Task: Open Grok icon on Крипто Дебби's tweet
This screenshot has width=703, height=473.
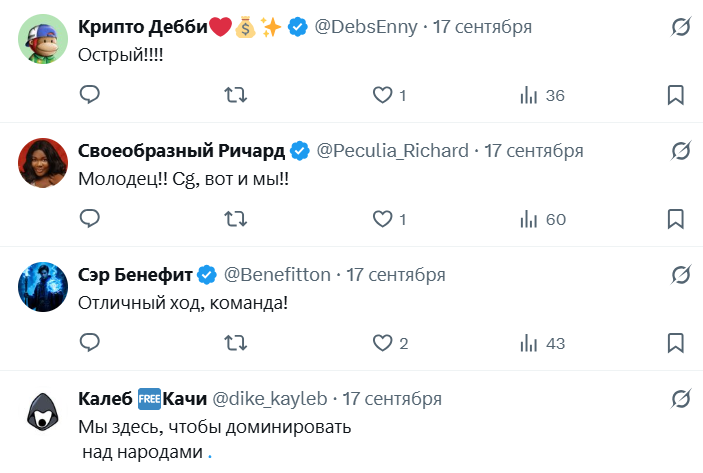Action: click(679, 27)
